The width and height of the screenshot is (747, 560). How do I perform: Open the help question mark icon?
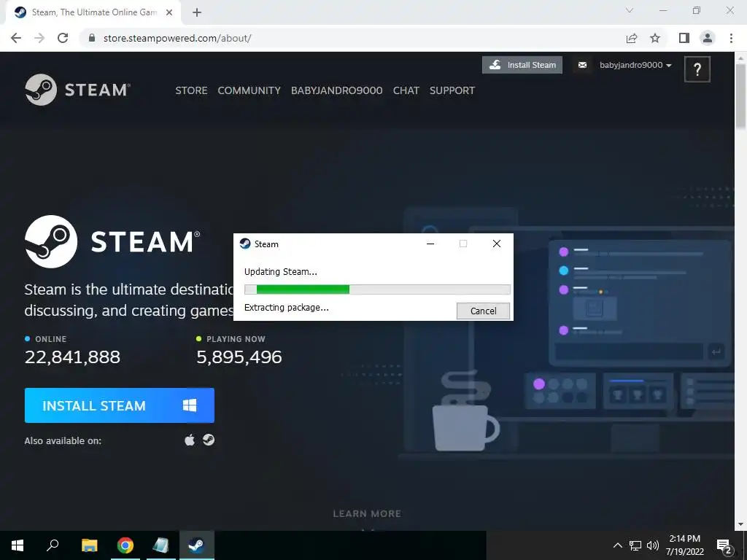[x=697, y=69]
